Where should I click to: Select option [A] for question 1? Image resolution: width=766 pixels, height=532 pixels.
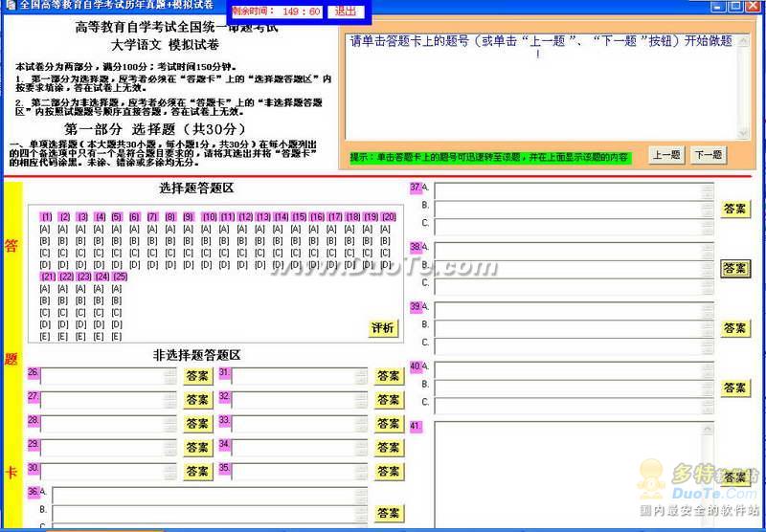45,229
